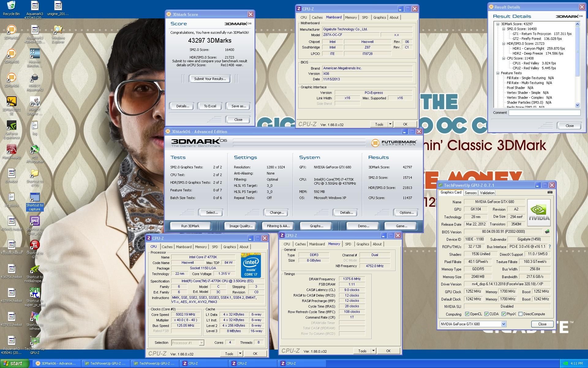Click the Save as... button

[239, 106]
